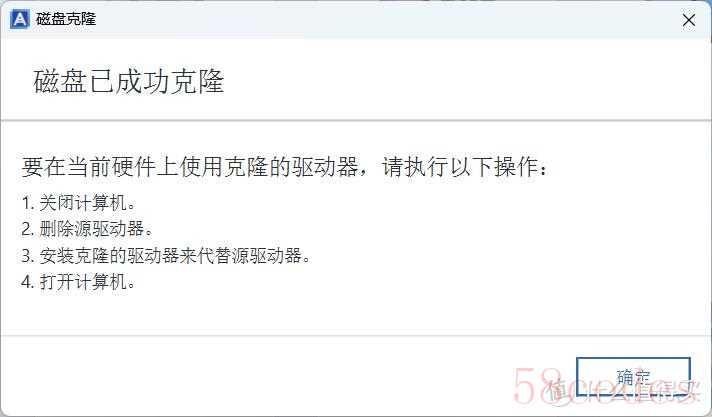Click the 磁盘克隆 window title text

coord(66,20)
